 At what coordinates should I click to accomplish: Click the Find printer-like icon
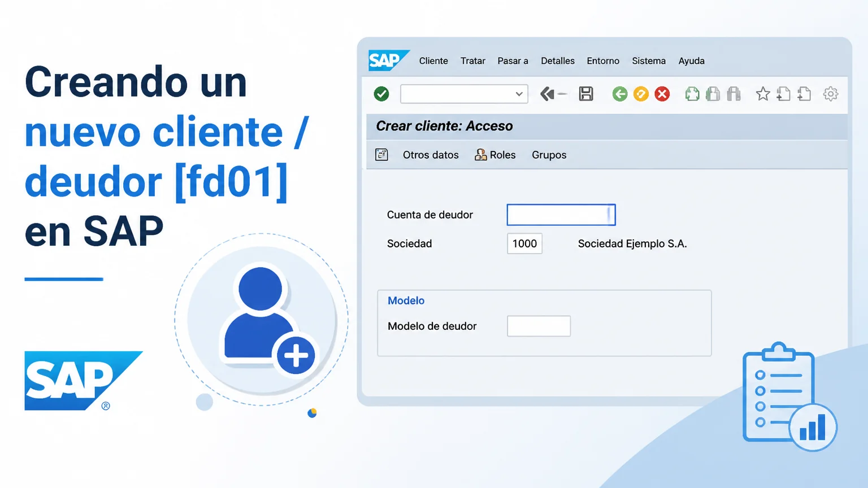tap(713, 94)
